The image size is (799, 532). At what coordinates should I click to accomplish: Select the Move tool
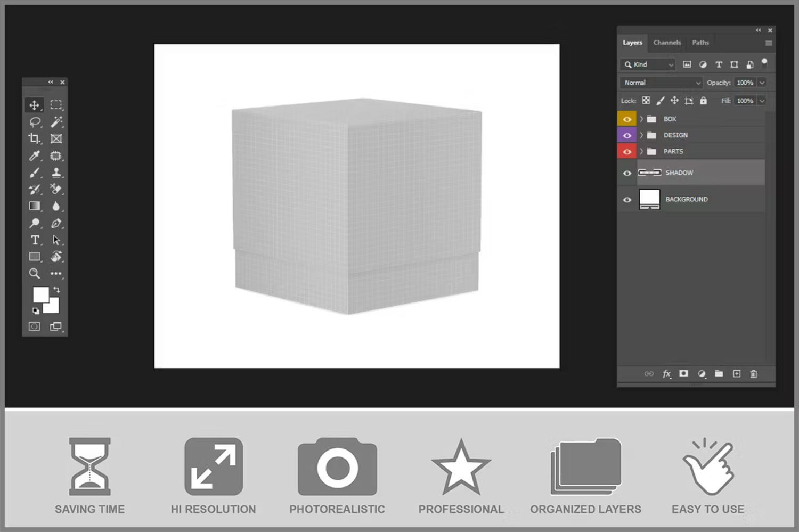click(35, 105)
